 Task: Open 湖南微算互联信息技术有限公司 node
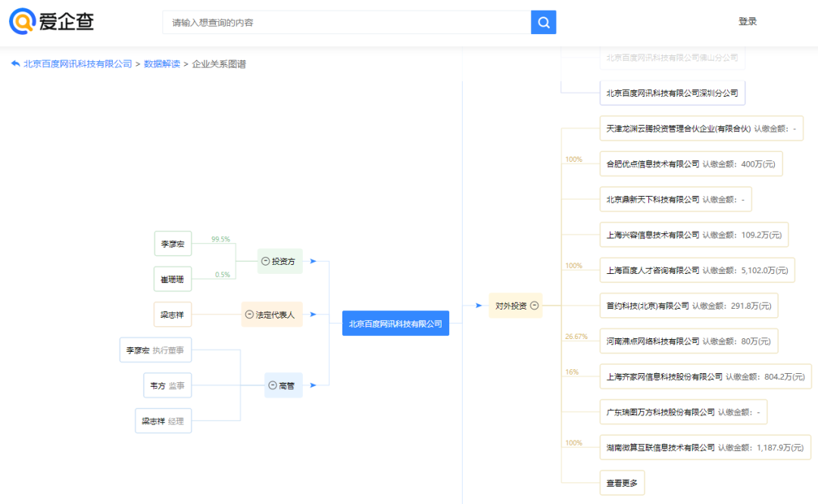pyautogui.click(x=705, y=447)
